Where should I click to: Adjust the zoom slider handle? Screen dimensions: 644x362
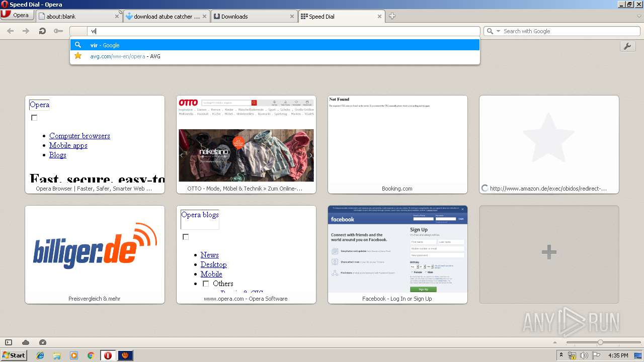[600, 342]
